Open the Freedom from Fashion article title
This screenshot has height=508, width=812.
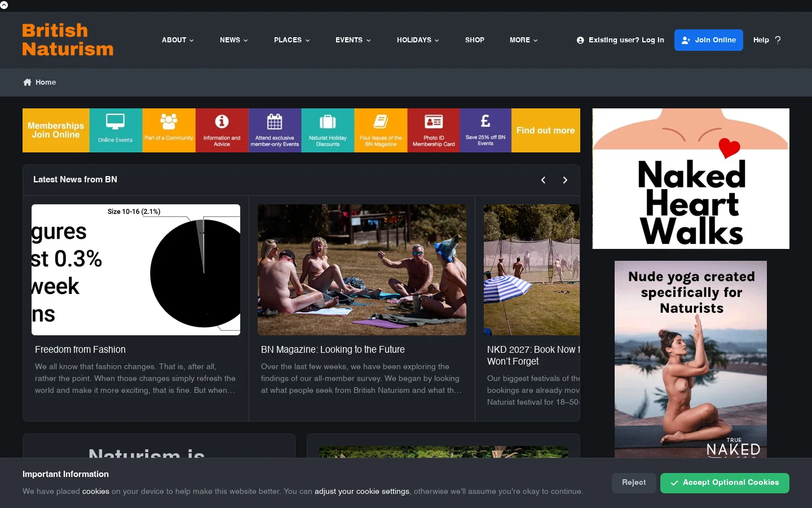[x=80, y=349]
